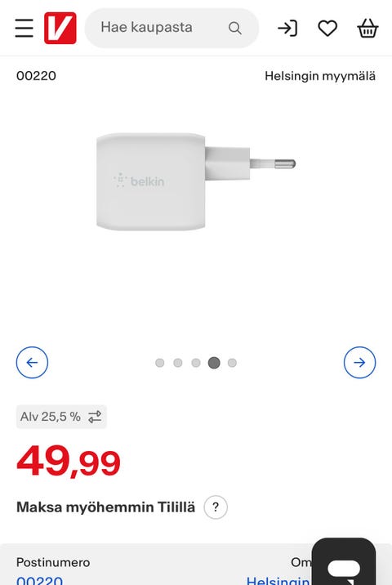Click the blue 00220 Postinumero link
392x585 pixels.
click(x=39, y=581)
